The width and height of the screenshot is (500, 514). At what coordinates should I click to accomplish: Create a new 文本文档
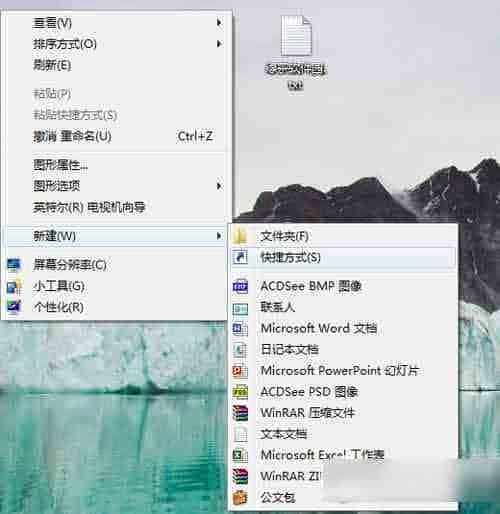pyautogui.click(x=343, y=434)
